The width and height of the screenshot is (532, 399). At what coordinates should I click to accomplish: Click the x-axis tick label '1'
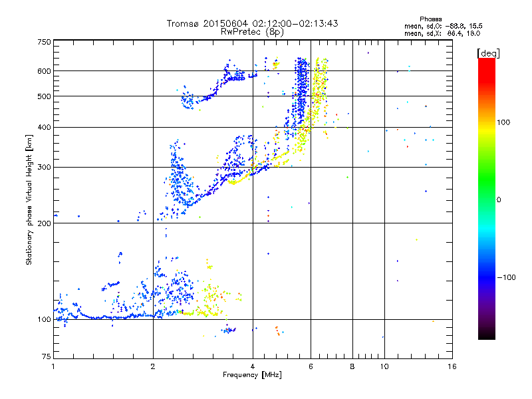point(53,366)
